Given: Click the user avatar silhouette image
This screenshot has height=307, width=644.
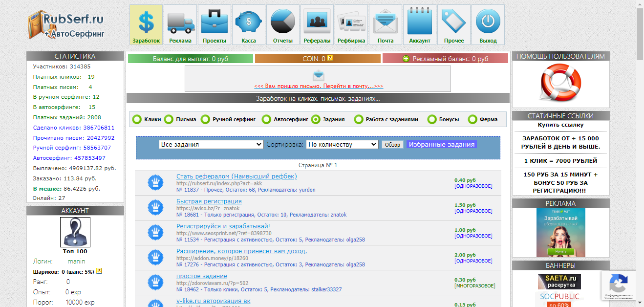Looking at the screenshot, I should [x=75, y=232].
